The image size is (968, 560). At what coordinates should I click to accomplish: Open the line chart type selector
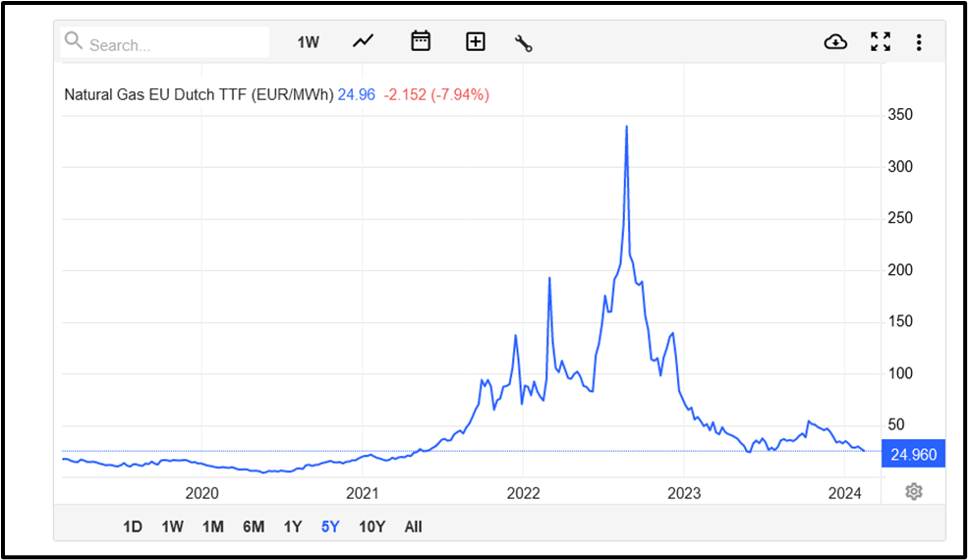click(364, 41)
